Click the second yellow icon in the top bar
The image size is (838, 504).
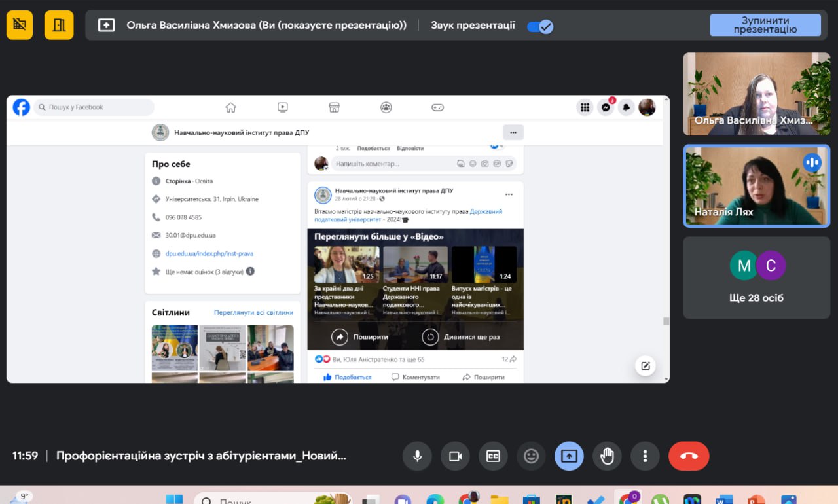[59, 25]
